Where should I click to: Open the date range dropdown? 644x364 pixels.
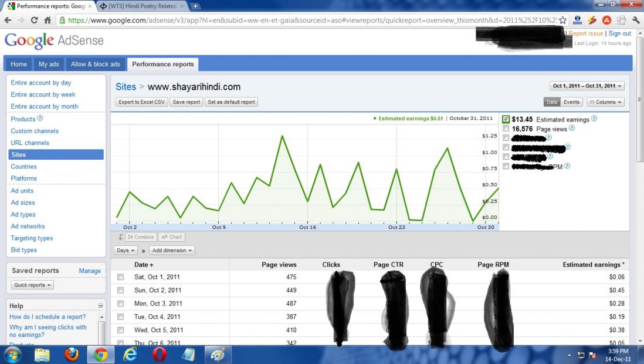point(587,86)
